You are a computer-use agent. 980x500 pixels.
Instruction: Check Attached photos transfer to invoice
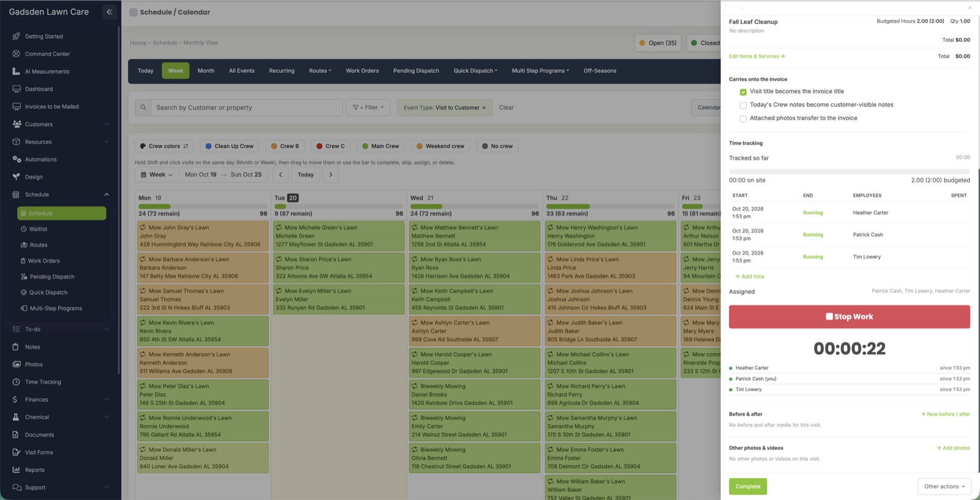743,119
